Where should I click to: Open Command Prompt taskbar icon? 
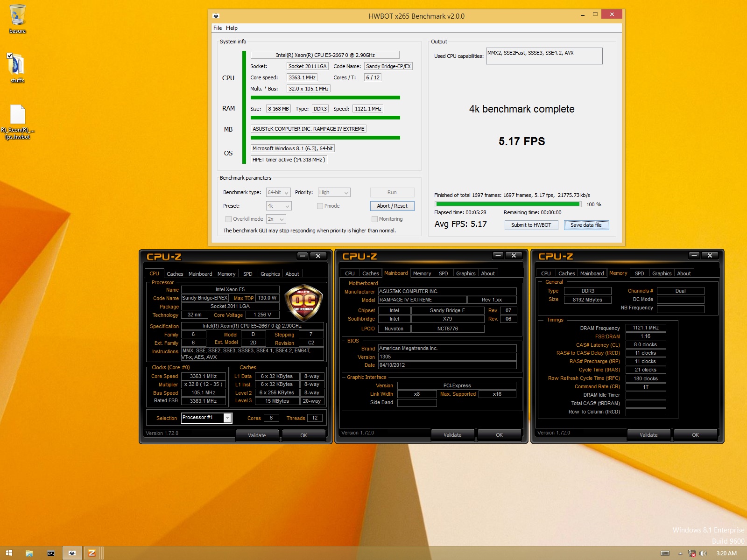point(51,553)
